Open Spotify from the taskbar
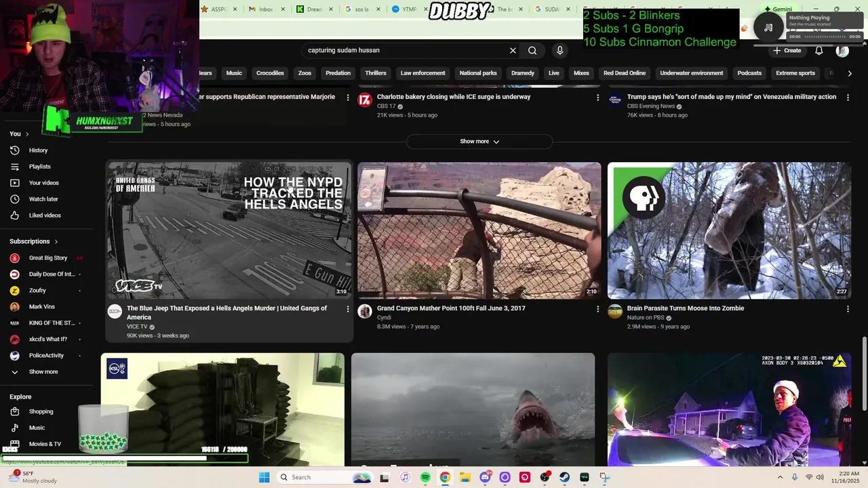Screen dimensions: 868x488 click(x=425, y=477)
